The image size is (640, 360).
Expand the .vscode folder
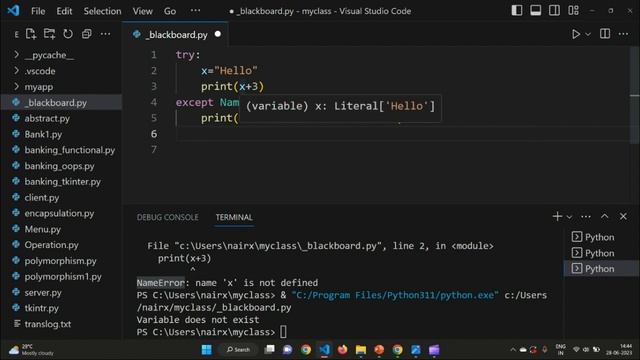(x=61, y=71)
